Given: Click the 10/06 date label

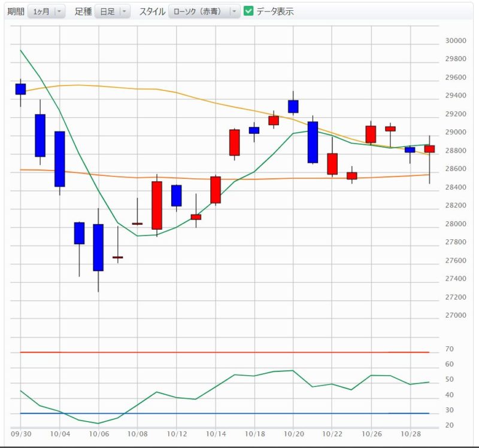Looking at the screenshot, I should pyautogui.click(x=99, y=434).
